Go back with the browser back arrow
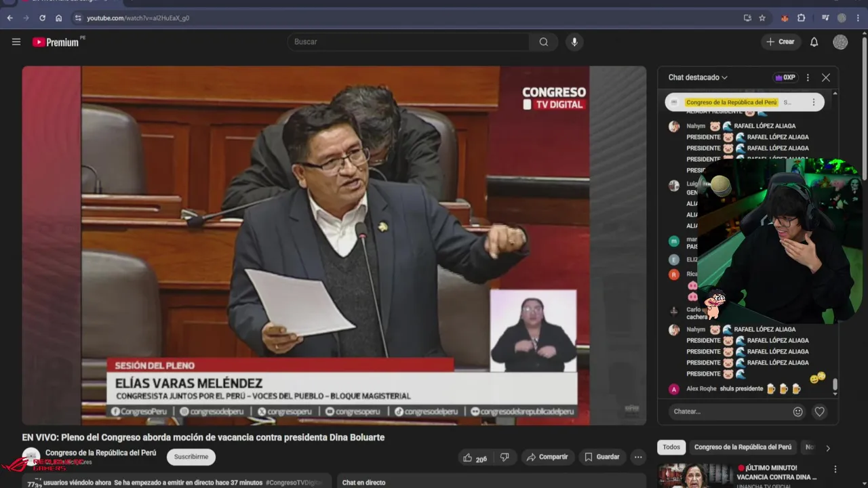 click(x=9, y=18)
